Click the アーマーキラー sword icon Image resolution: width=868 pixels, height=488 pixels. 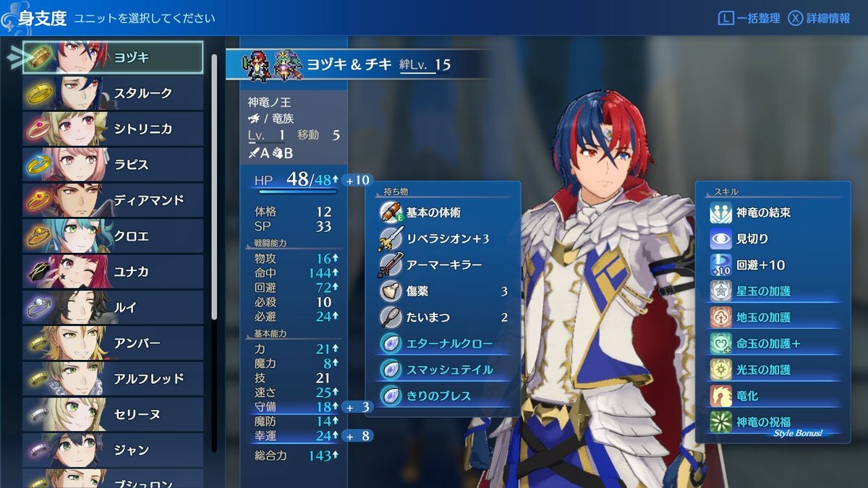pos(391,265)
